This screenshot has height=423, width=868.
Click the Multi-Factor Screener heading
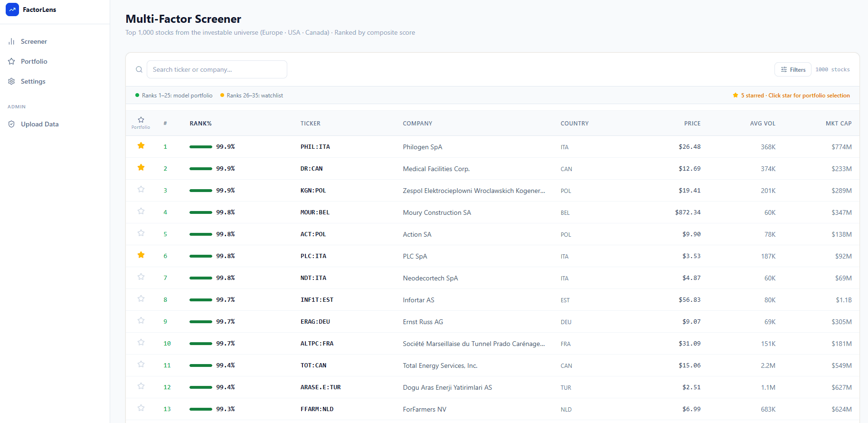[183, 19]
